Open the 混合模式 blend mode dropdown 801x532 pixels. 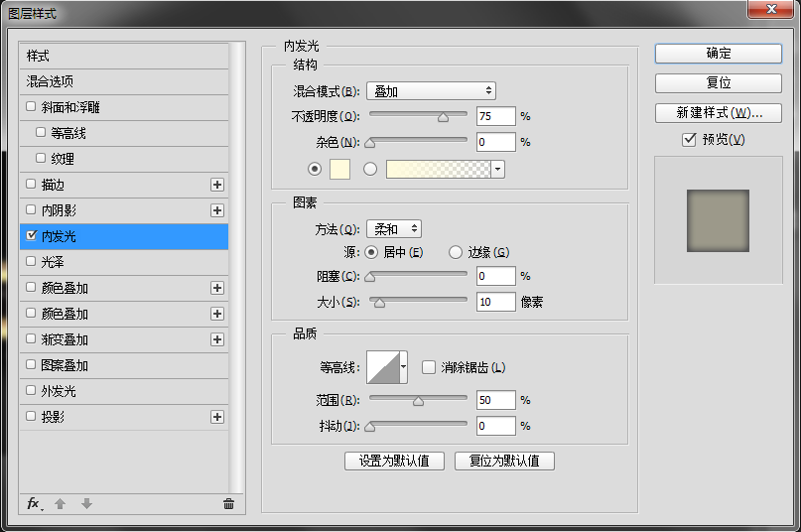tap(431, 91)
